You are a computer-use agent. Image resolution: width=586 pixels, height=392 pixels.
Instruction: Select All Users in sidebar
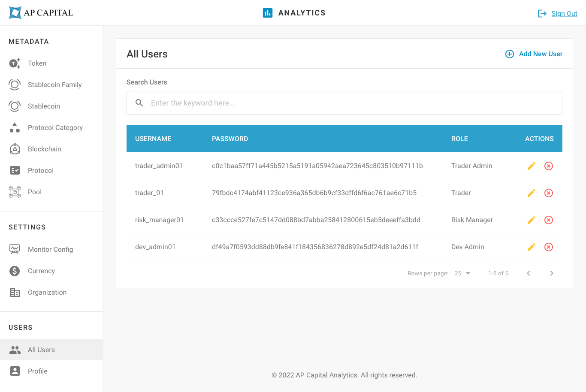pyautogui.click(x=51, y=350)
